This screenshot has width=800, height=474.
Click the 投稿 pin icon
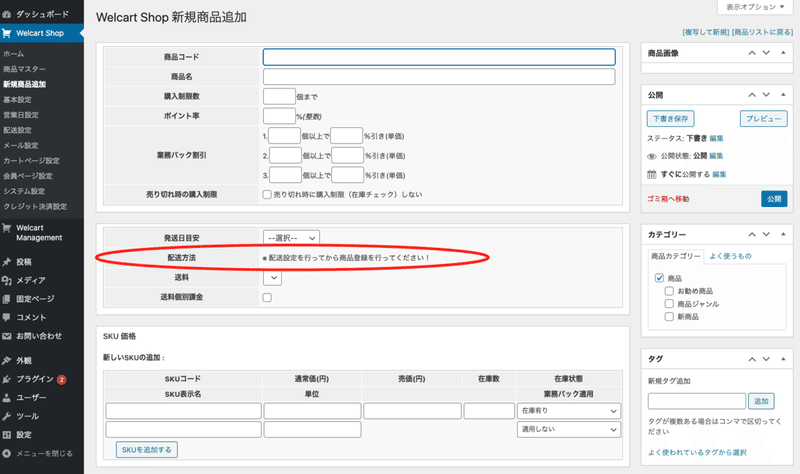tap(7, 262)
